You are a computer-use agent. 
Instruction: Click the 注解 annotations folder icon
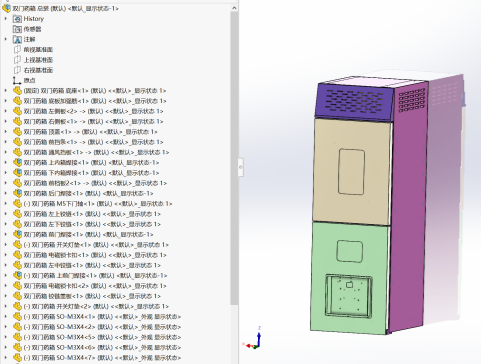[17, 39]
